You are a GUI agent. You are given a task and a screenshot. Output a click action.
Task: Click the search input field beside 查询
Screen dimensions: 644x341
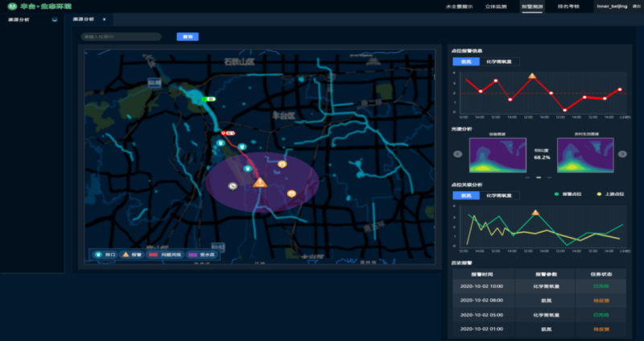coord(121,37)
